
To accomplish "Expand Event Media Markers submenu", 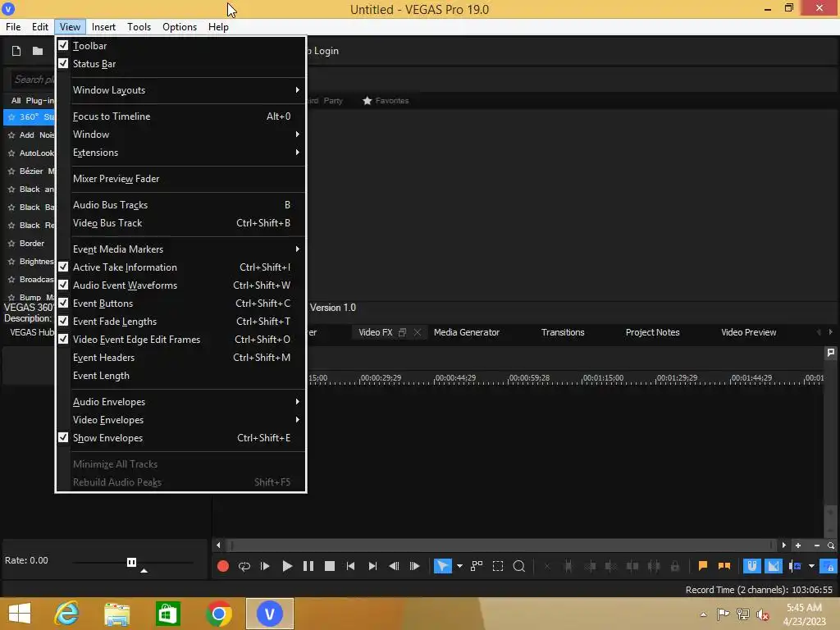I will point(181,249).
